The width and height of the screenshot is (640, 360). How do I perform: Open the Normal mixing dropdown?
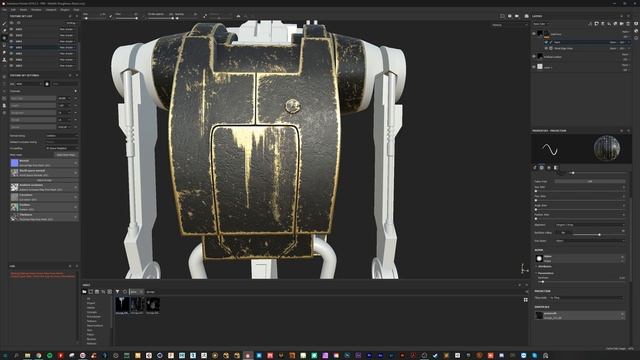click(x=61, y=136)
